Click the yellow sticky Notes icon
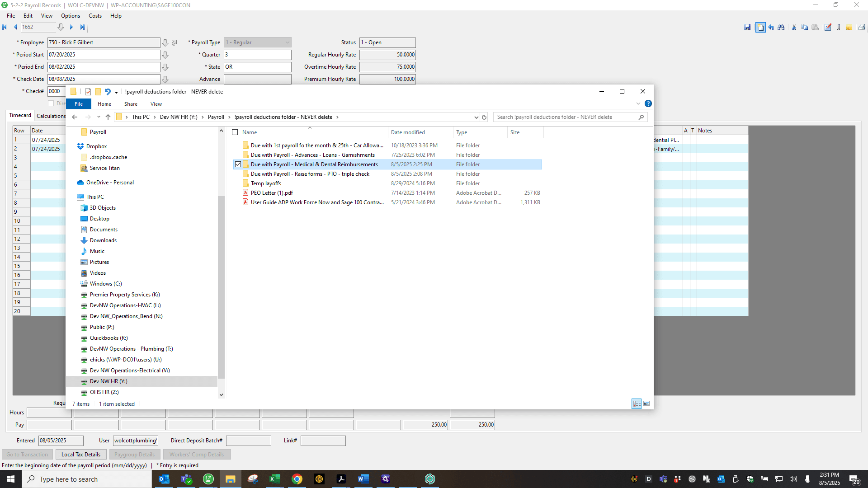The height and width of the screenshot is (488, 868). pyautogui.click(x=849, y=28)
